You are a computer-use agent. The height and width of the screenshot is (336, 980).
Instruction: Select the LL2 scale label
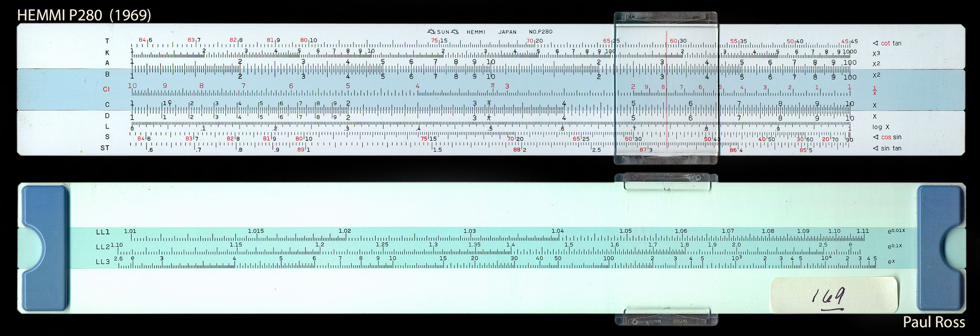pos(103,247)
